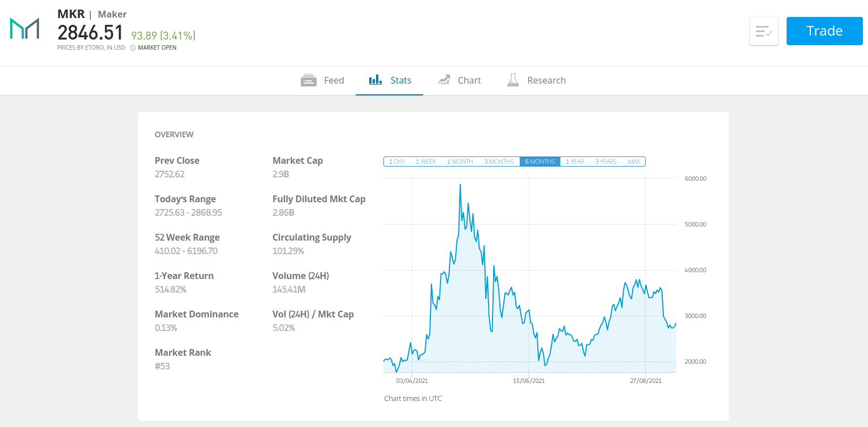Open the add-to-watchlist list icon button
The image size is (868, 427).
click(x=764, y=31)
